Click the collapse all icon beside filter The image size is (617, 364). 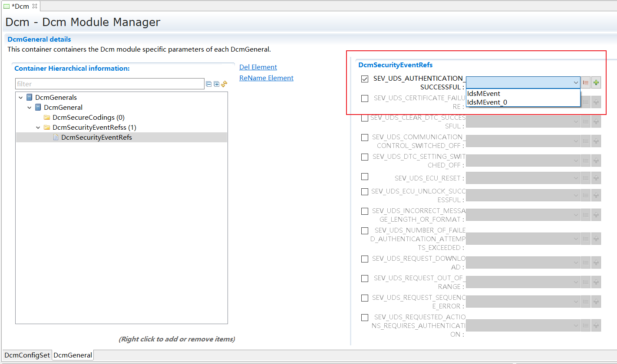pos(209,84)
